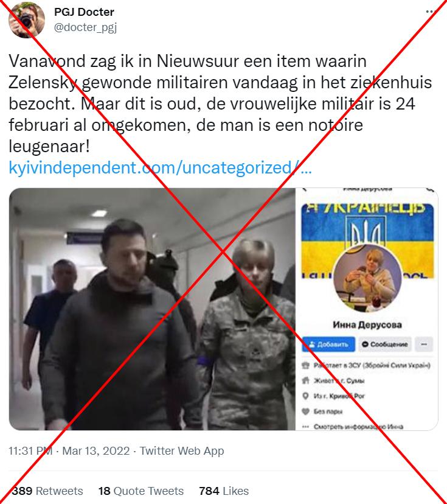Viewport: 447px width, 504px height.
Task: Tap the back arrow in the profile header
Action: 305,190
